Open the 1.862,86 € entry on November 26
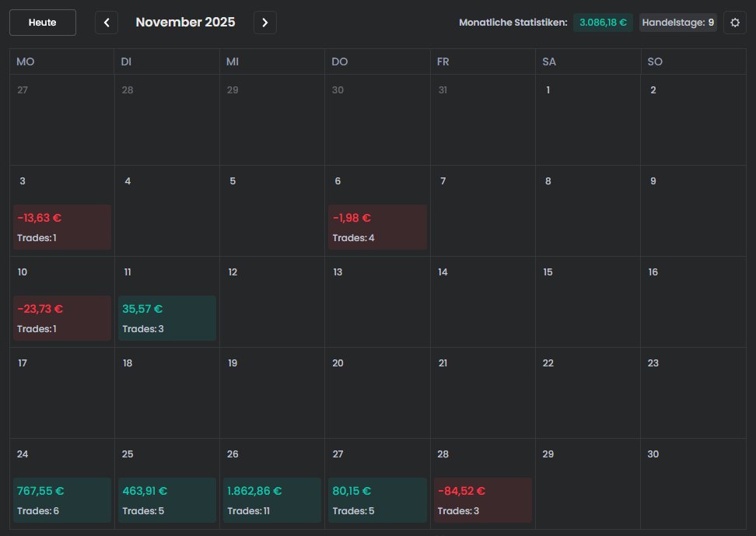Viewport: 756px width, 536px height. point(272,500)
